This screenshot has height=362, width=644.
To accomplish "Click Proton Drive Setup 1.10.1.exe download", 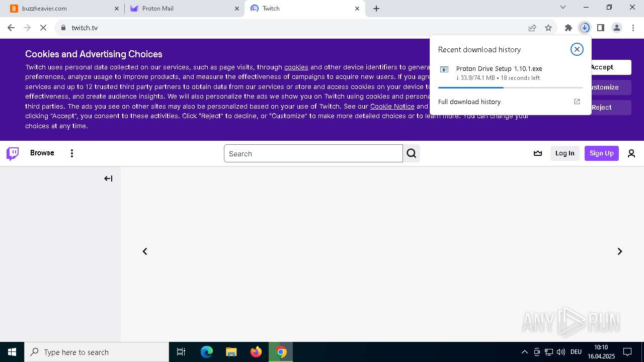I will click(x=499, y=69).
